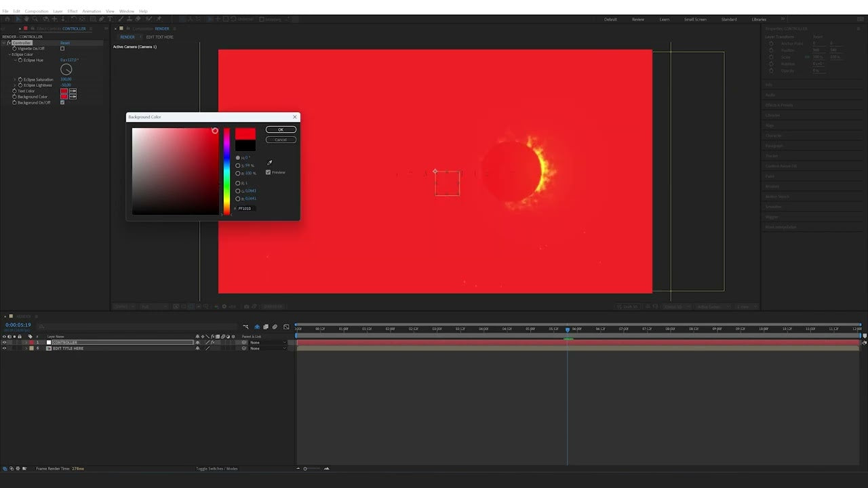Expand the EDIT TITLE HERE layer
The height and width of the screenshot is (488, 868).
click(x=26, y=348)
